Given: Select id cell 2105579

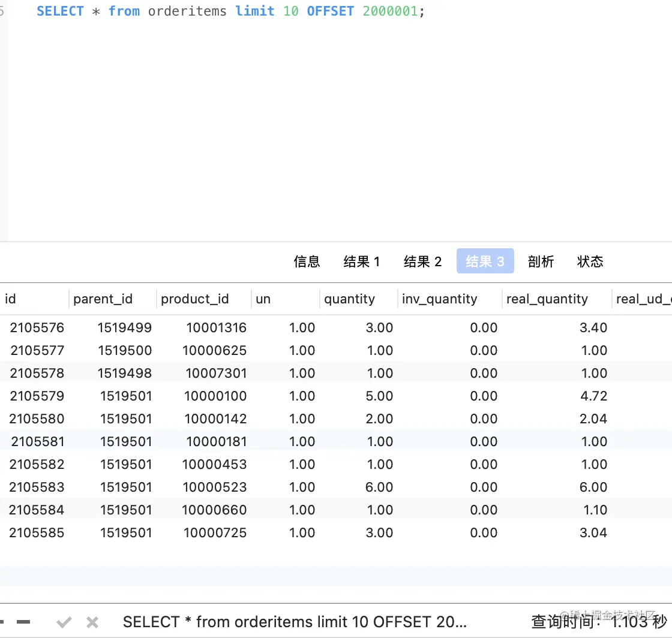Looking at the screenshot, I should (x=37, y=396).
